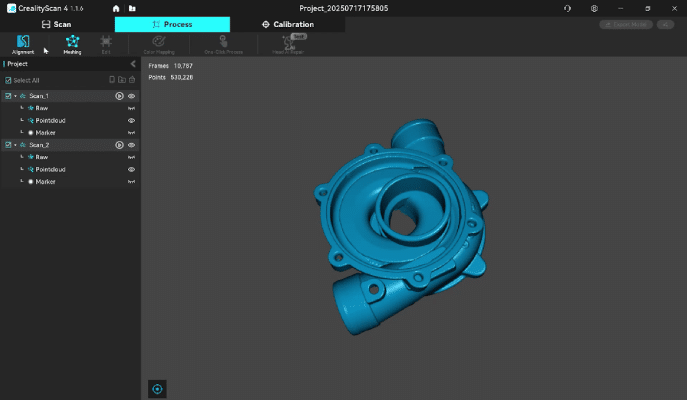
Task: Hide the Pointcloud under Scan_1
Action: (x=131, y=120)
